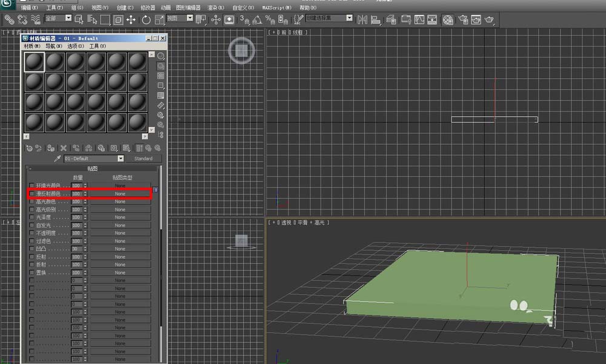
Task: Open the 渲染(R) menu
Action: [x=216, y=7]
